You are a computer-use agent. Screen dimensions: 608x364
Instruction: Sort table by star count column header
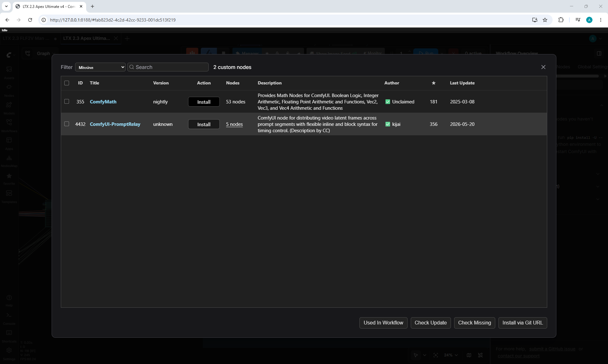click(434, 83)
